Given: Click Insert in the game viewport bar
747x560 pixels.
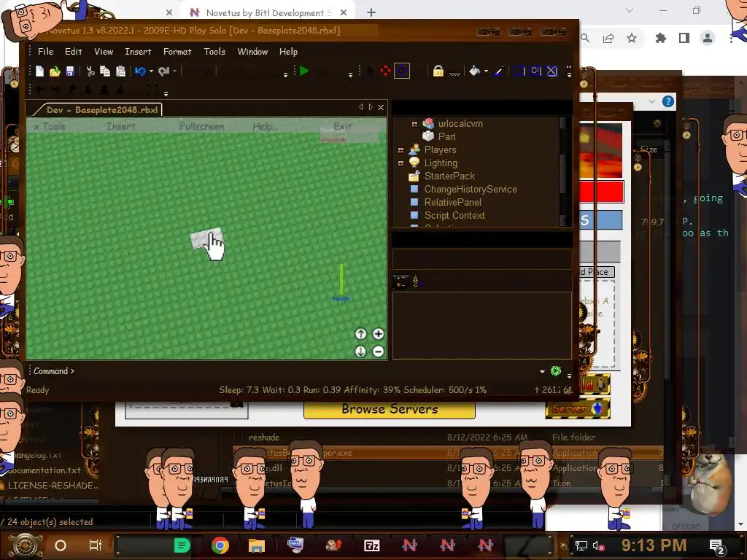Looking at the screenshot, I should [x=120, y=126].
